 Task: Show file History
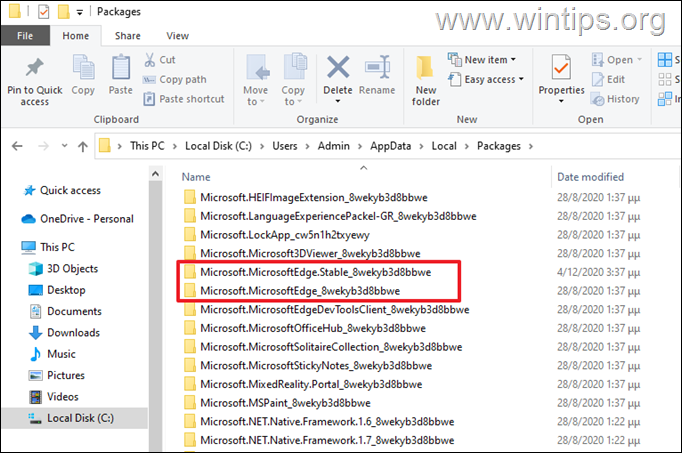click(x=615, y=99)
